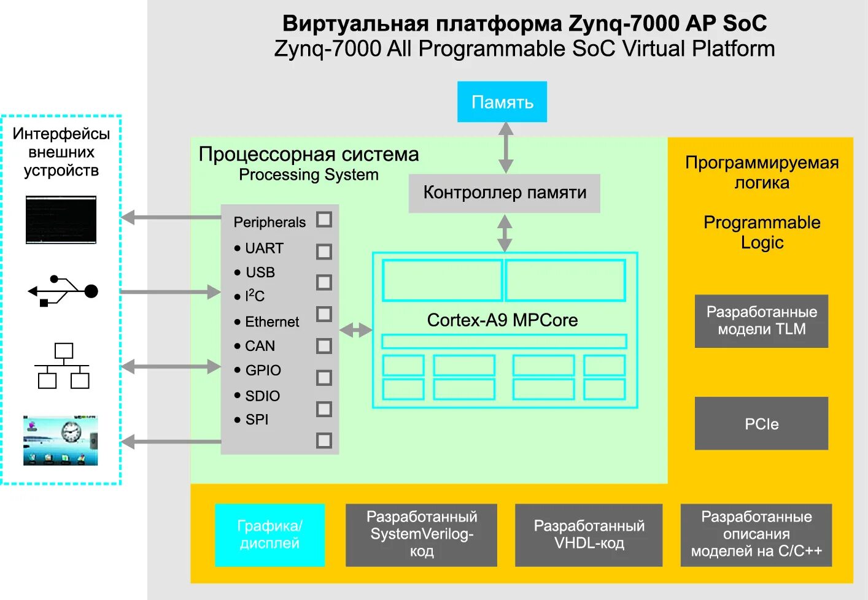
Task: Click the terminal console screenshot icon
Action: tap(61, 220)
